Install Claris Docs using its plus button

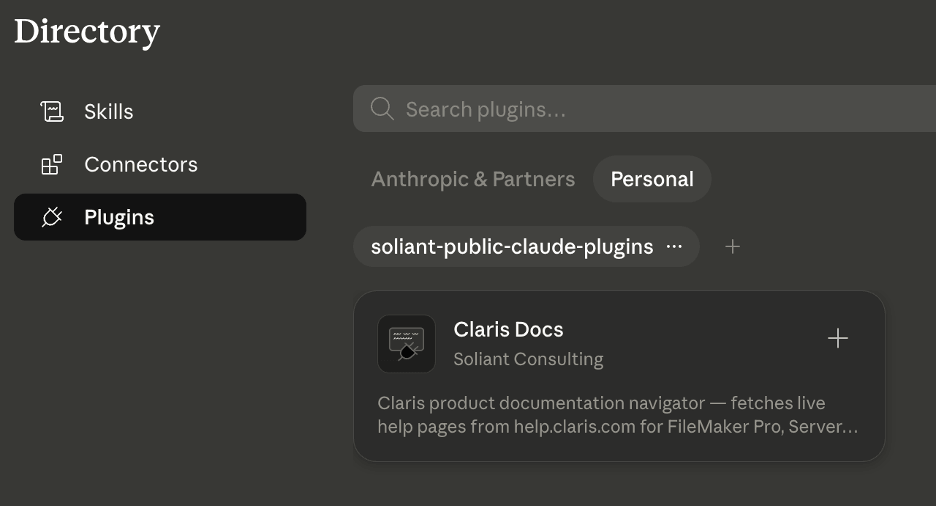coord(838,338)
